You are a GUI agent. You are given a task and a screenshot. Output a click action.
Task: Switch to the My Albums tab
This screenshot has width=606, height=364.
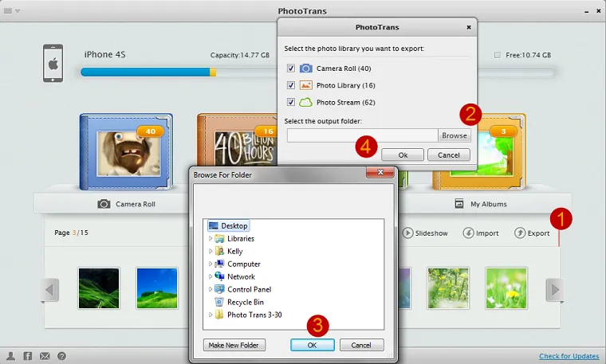(481, 204)
